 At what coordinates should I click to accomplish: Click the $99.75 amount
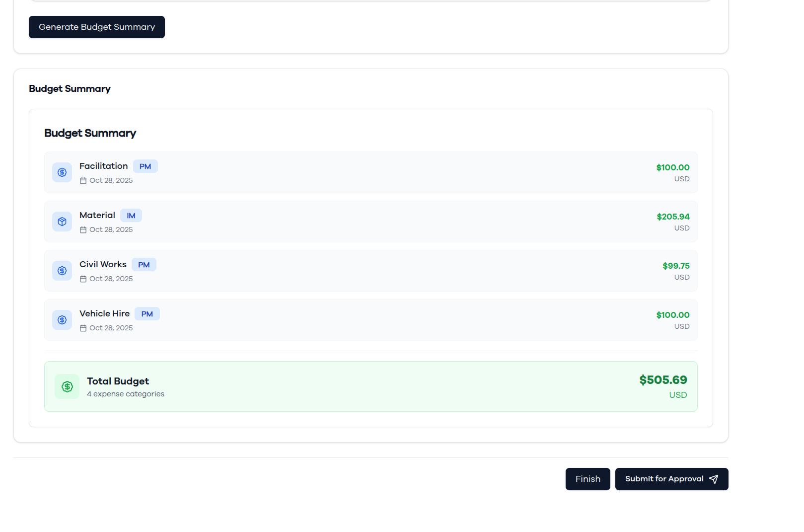pyautogui.click(x=676, y=266)
